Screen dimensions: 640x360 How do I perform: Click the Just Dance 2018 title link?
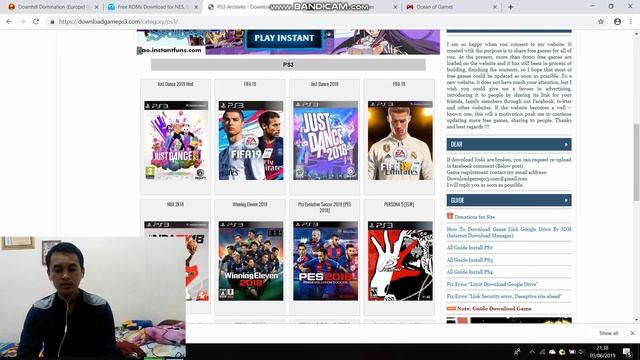coord(324,84)
